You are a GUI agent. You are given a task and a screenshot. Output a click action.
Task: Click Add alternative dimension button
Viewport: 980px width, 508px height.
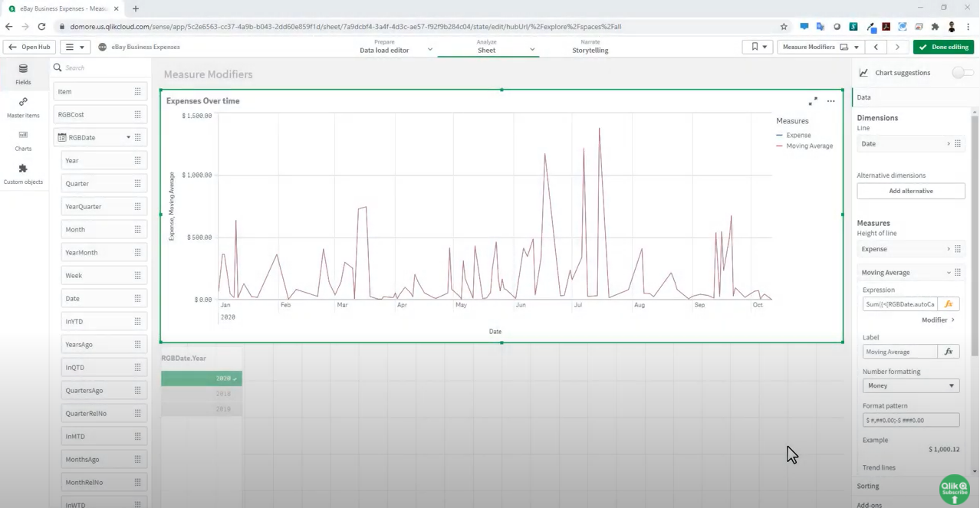pyautogui.click(x=910, y=191)
